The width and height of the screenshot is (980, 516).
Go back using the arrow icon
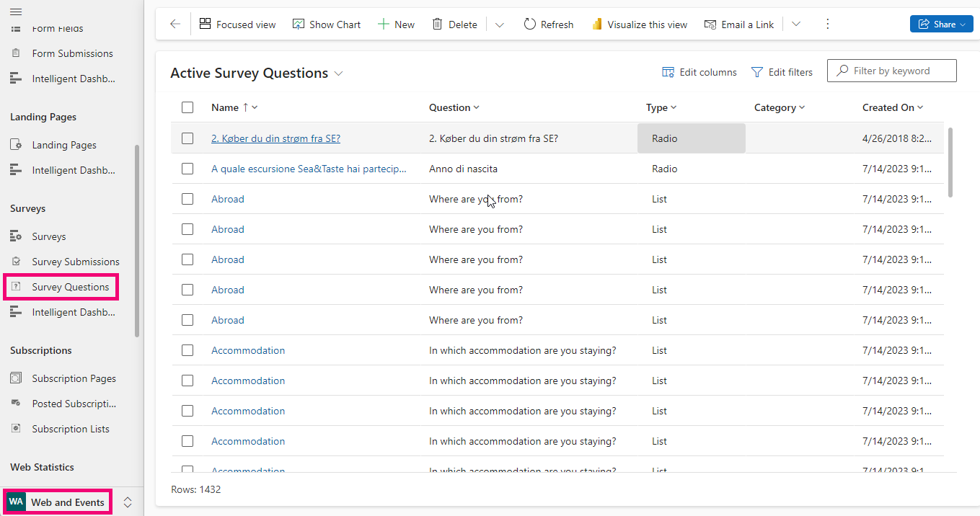click(x=175, y=25)
